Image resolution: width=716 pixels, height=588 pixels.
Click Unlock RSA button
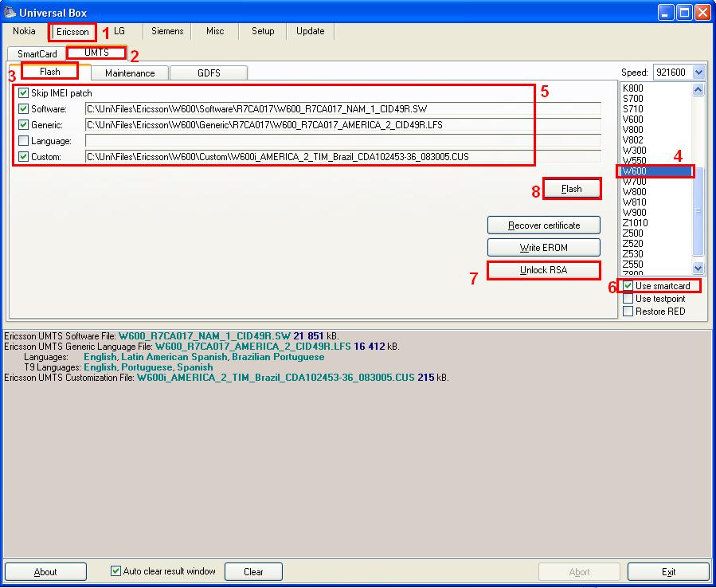[543, 270]
